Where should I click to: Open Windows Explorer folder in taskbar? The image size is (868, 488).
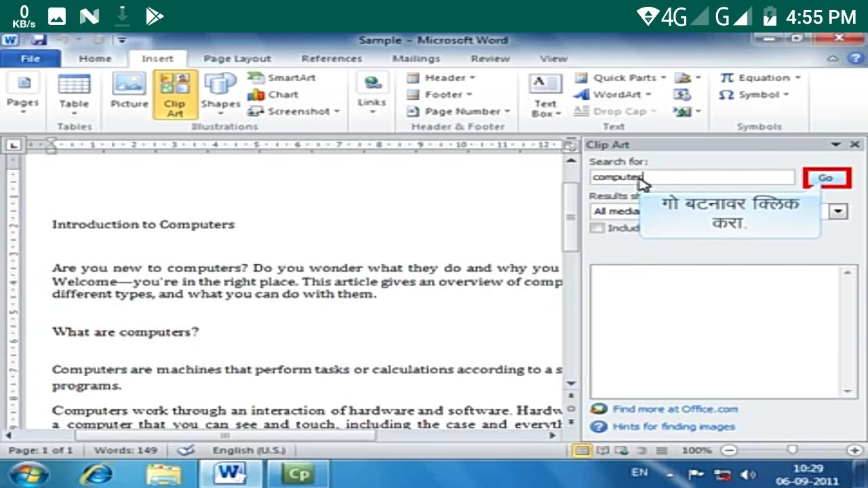coord(163,474)
